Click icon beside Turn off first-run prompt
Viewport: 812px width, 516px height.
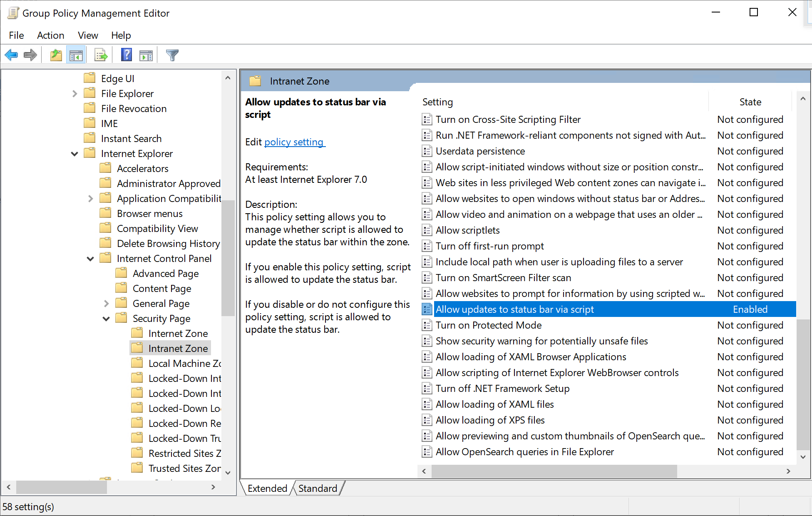427,246
